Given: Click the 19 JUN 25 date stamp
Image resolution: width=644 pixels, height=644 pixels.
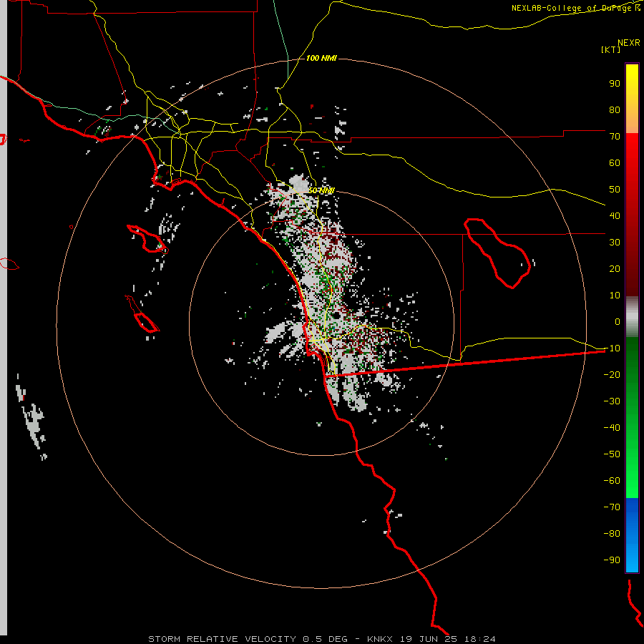Looking at the screenshot, I should click(429, 639).
